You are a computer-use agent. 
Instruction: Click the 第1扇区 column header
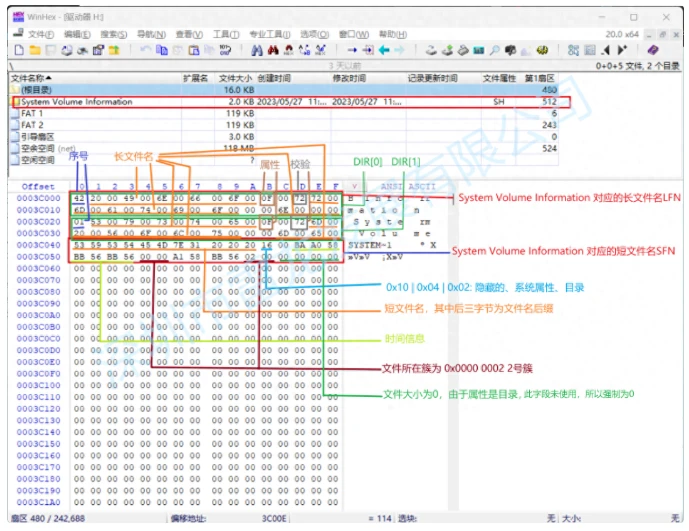pos(540,78)
